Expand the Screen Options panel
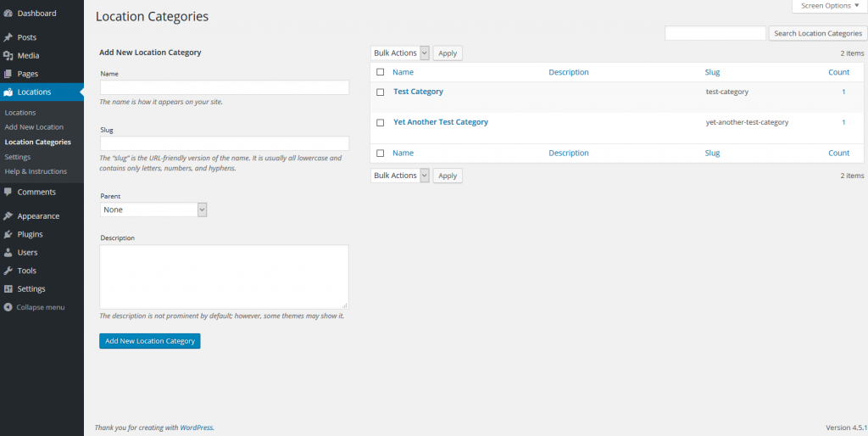Image resolution: width=868 pixels, height=436 pixels. click(x=830, y=6)
